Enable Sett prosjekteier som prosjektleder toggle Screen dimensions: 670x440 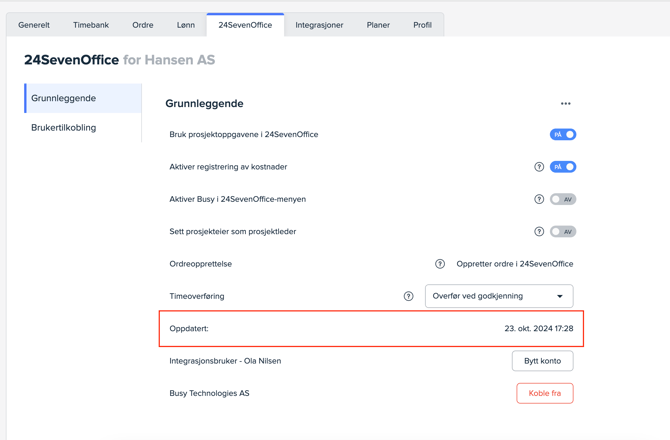563,232
